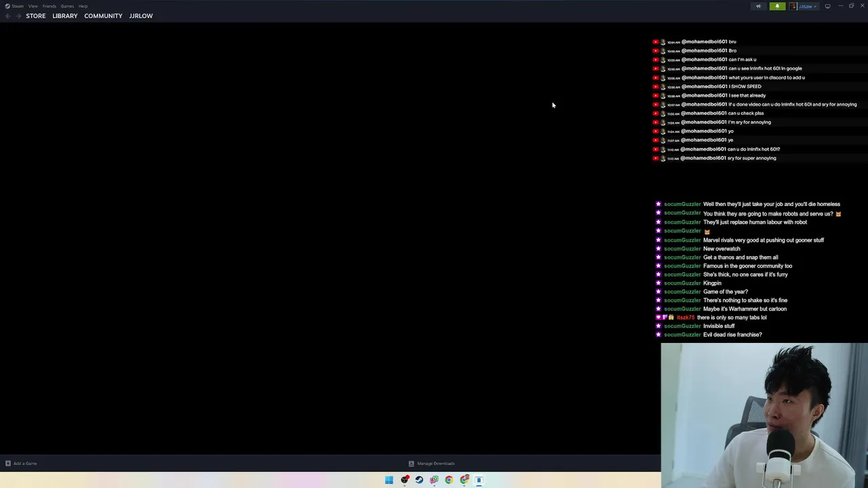Click itszk75 message about many tabs
The height and width of the screenshot is (488, 868).
[732, 317]
